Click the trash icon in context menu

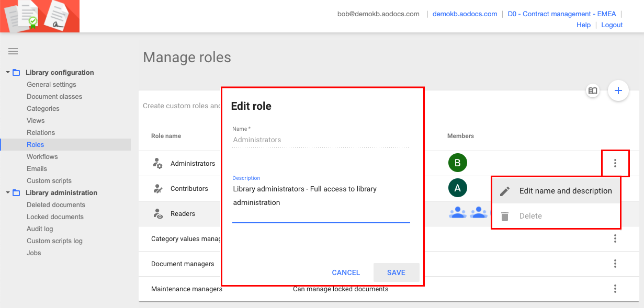point(505,216)
